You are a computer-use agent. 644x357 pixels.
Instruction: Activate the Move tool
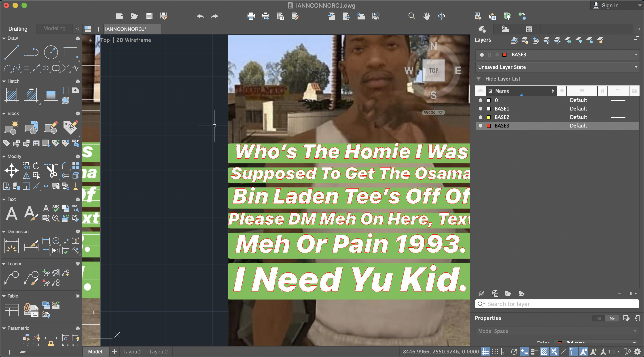tap(11, 170)
